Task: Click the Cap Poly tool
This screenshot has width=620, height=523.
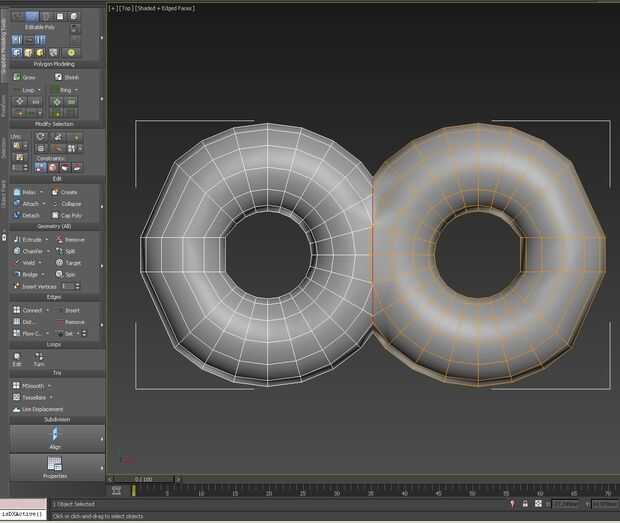Action: coord(68,215)
